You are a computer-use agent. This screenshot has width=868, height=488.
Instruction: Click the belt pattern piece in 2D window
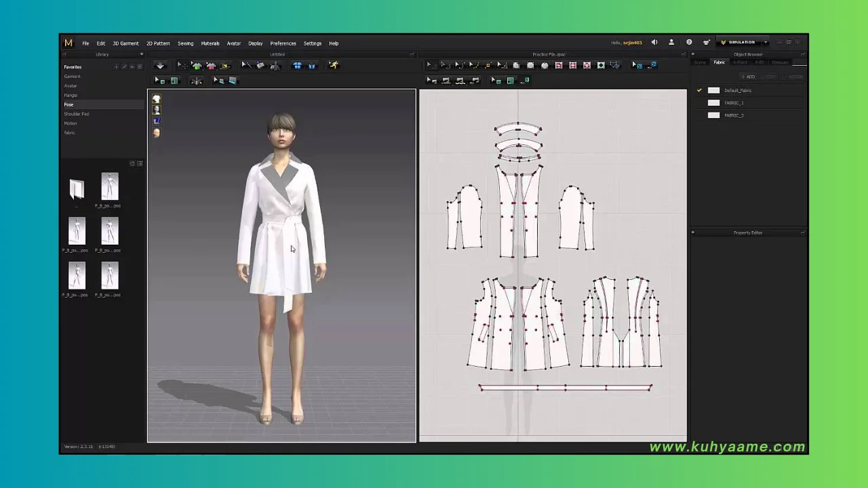click(x=565, y=388)
